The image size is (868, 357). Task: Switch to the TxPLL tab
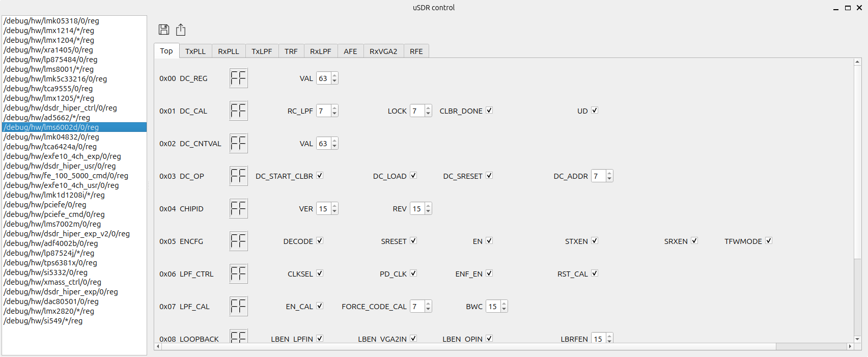tap(195, 51)
